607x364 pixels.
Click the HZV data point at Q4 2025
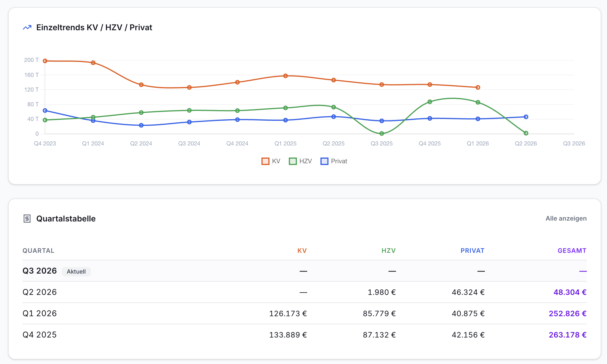(430, 102)
